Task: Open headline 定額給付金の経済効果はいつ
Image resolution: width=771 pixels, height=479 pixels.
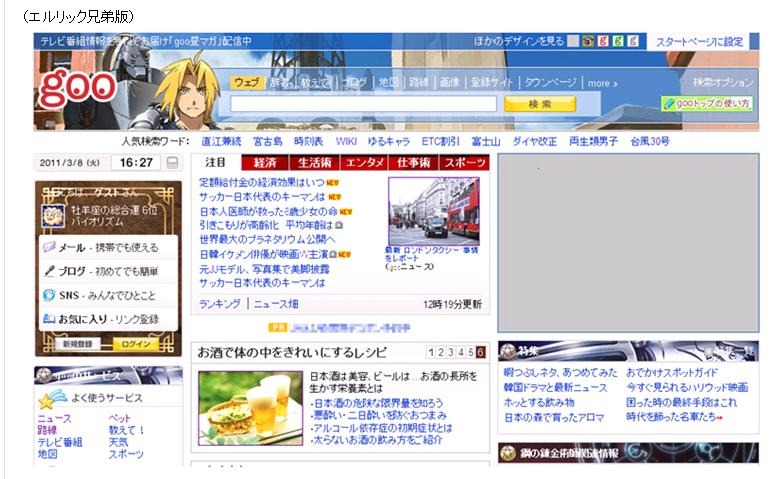Action: pos(262,182)
